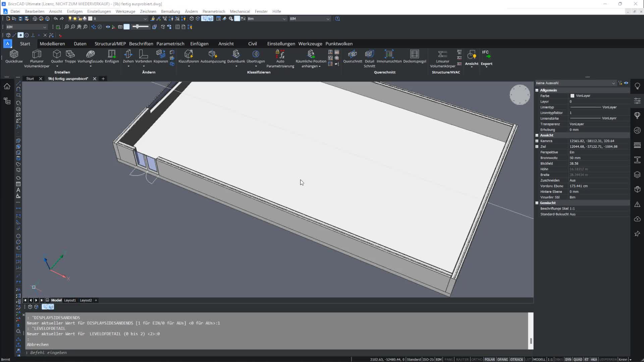Open the Modellieren ribbon tab
The width and height of the screenshot is (644, 362).
pyautogui.click(x=52, y=44)
